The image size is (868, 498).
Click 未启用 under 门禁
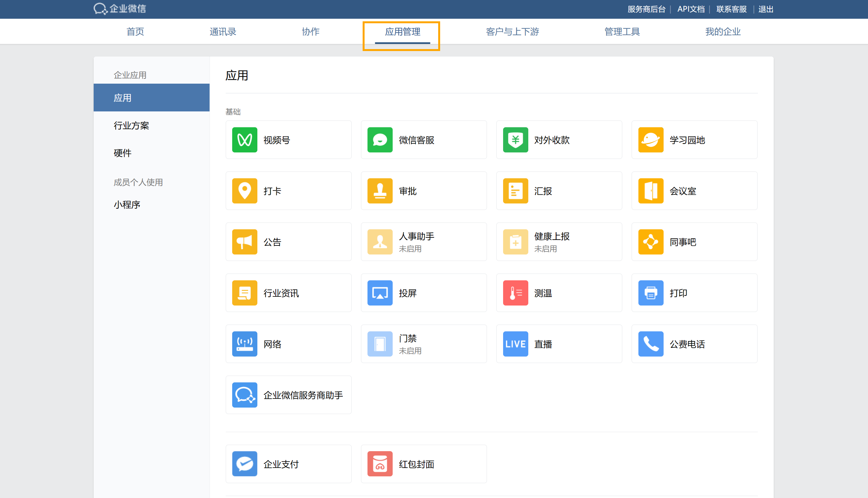(410, 351)
